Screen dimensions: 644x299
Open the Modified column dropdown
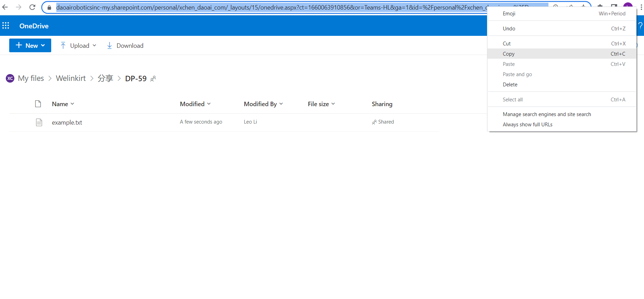(195, 104)
